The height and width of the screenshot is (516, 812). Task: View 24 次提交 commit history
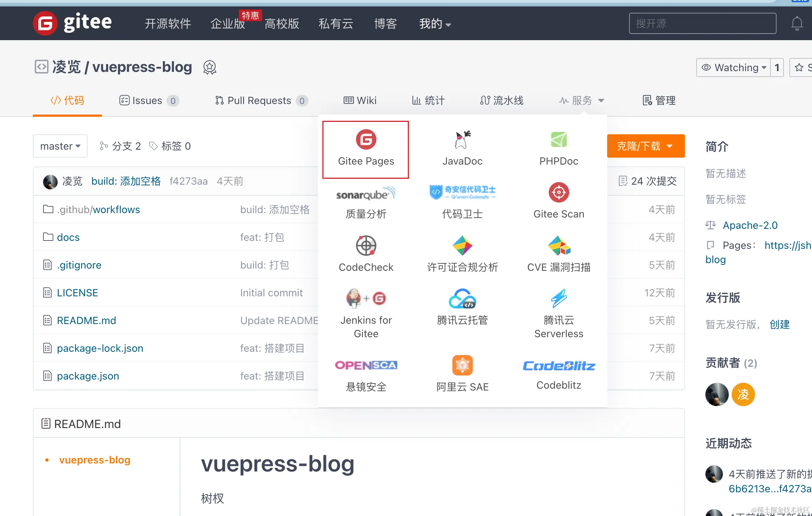pyautogui.click(x=648, y=181)
